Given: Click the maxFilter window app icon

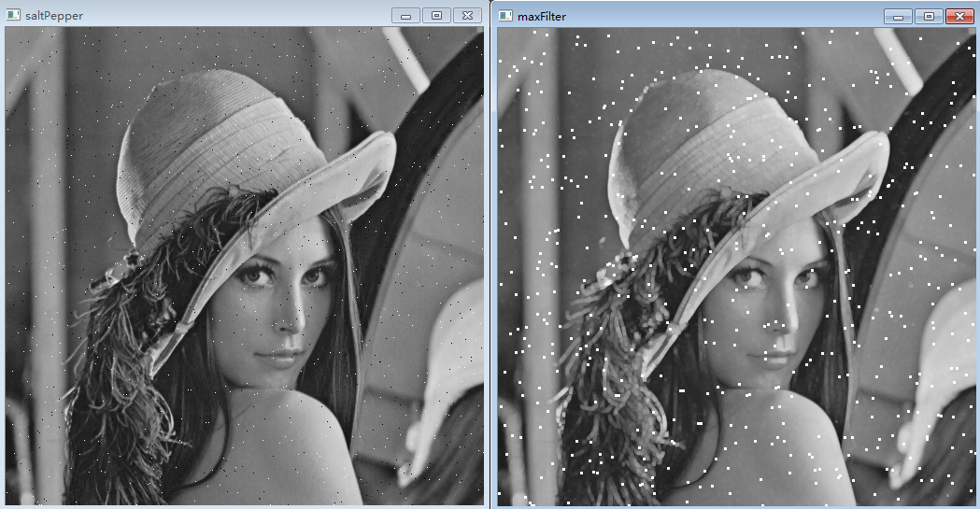Looking at the screenshot, I should [x=505, y=16].
